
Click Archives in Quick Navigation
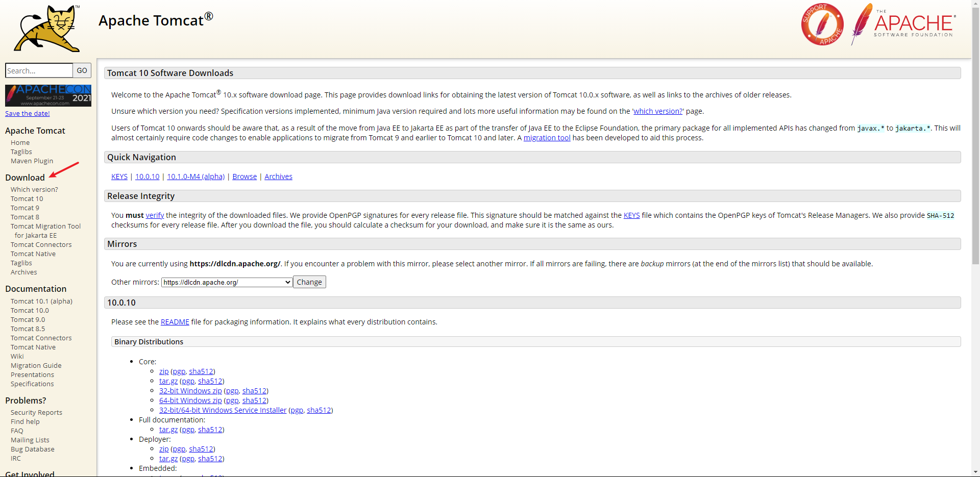[278, 177]
